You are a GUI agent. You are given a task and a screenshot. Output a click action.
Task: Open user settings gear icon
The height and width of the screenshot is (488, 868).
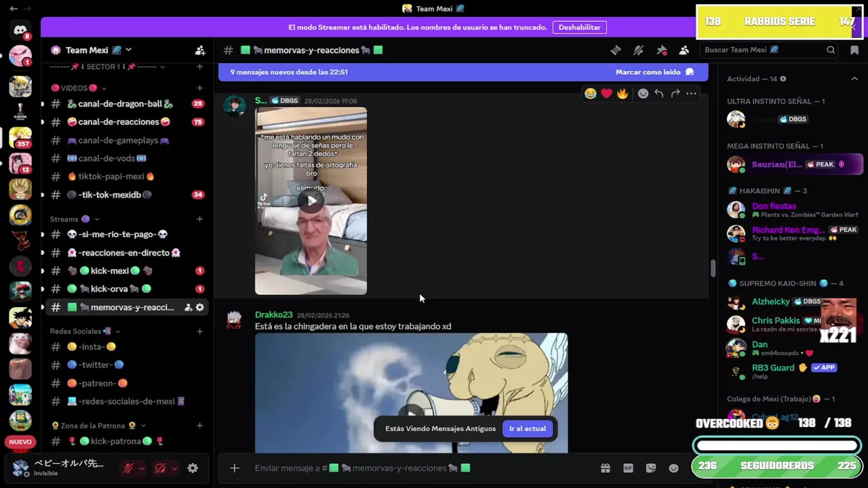click(x=193, y=468)
